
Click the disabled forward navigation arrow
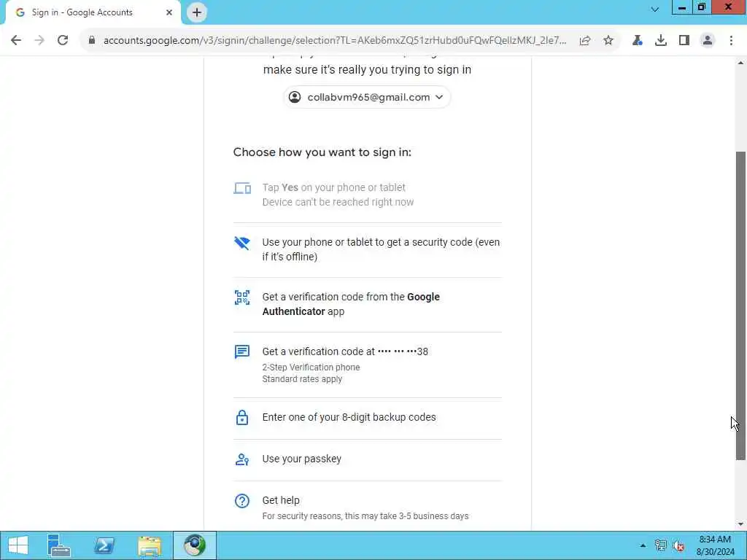coord(39,41)
